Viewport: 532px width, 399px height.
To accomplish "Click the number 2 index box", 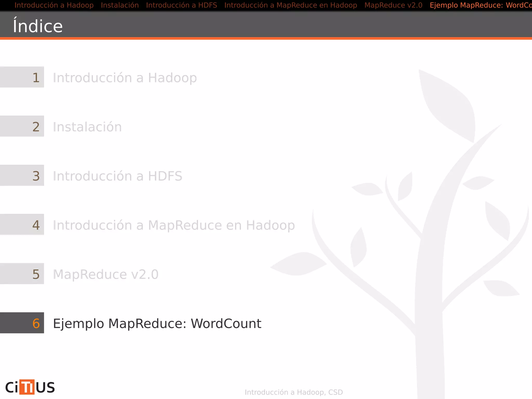I will coord(22,126).
